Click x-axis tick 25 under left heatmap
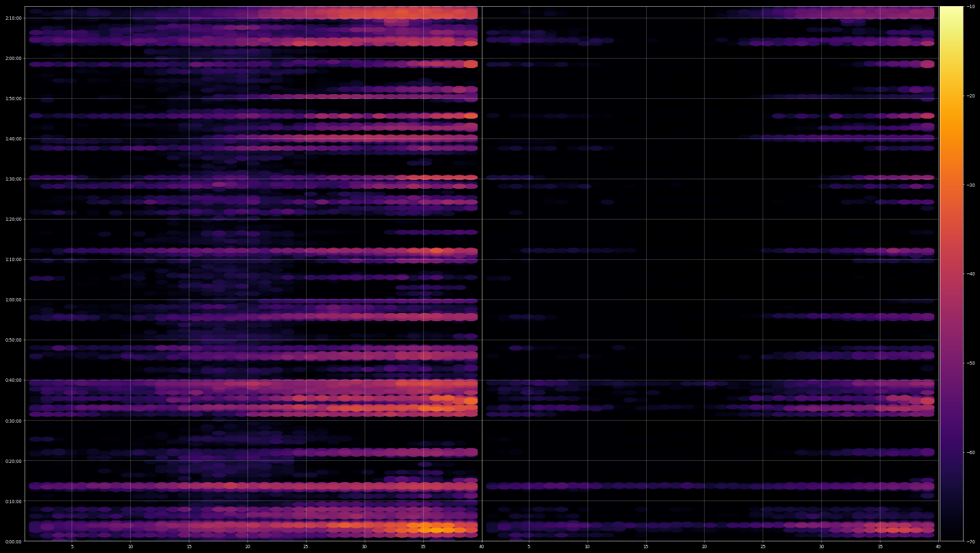 pos(306,547)
